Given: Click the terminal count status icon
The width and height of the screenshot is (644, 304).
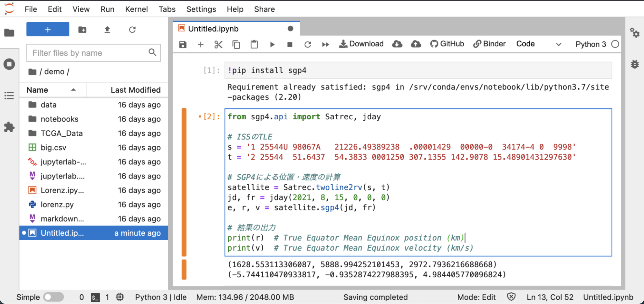Looking at the screenshot, I should (95, 297).
